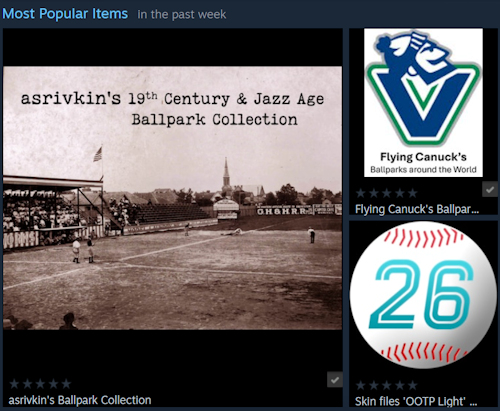Click the Flying Canuck's V logo image
The width and height of the screenshot is (500, 411).
[x=423, y=89]
